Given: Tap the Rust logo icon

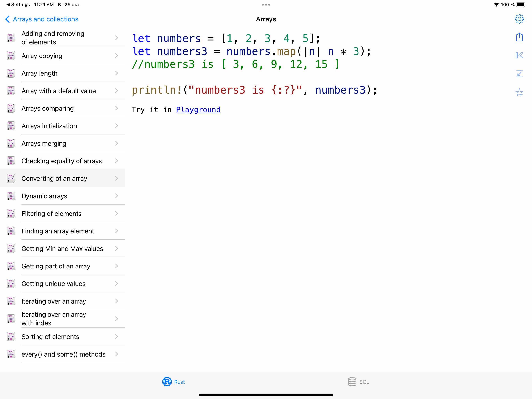Looking at the screenshot, I should [167, 382].
